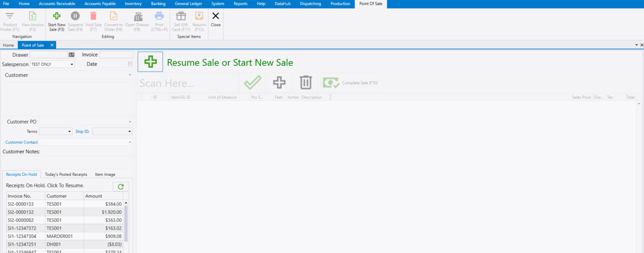644x253 pixels.
Task: Click the drawer lookup search icon
Action: click(71, 55)
